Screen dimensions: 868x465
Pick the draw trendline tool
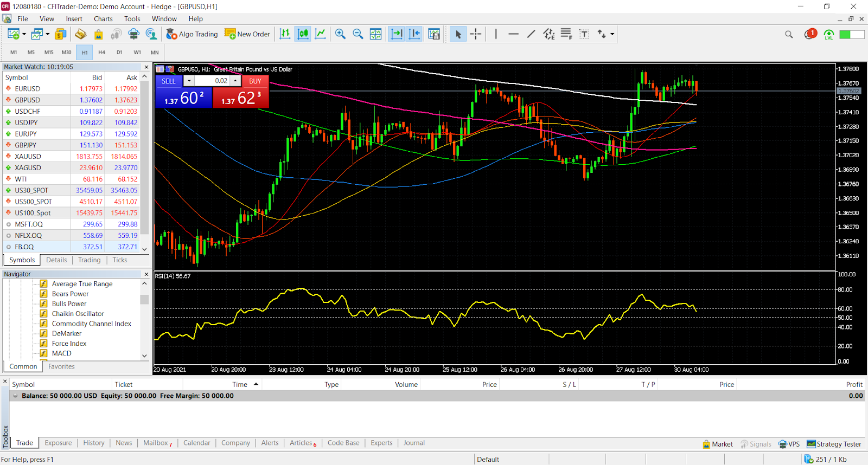pyautogui.click(x=531, y=34)
